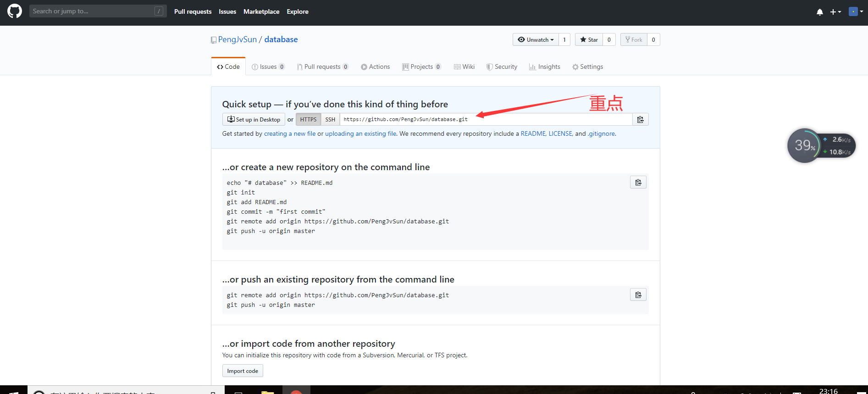The width and height of the screenshot is (868, 394).
Task: Focus the Search or jump to field
Action: point(98,11)
